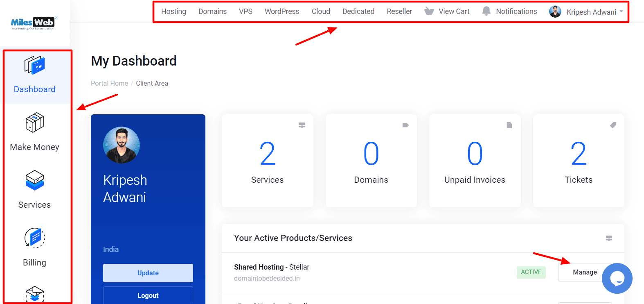
Task: Click the My Dashboard heading
Action: pyautogui.click(x=134, y=61)
